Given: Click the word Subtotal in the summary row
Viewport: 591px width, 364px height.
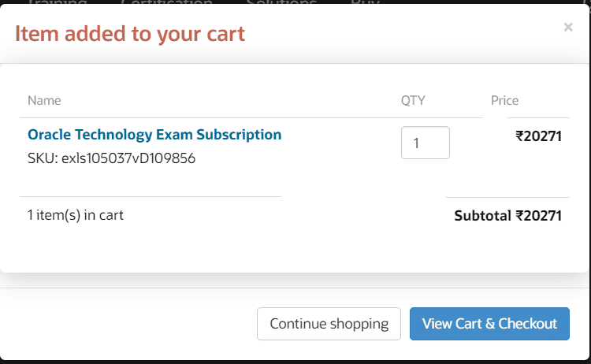Looking at the screenshot, I should [482, 215].
